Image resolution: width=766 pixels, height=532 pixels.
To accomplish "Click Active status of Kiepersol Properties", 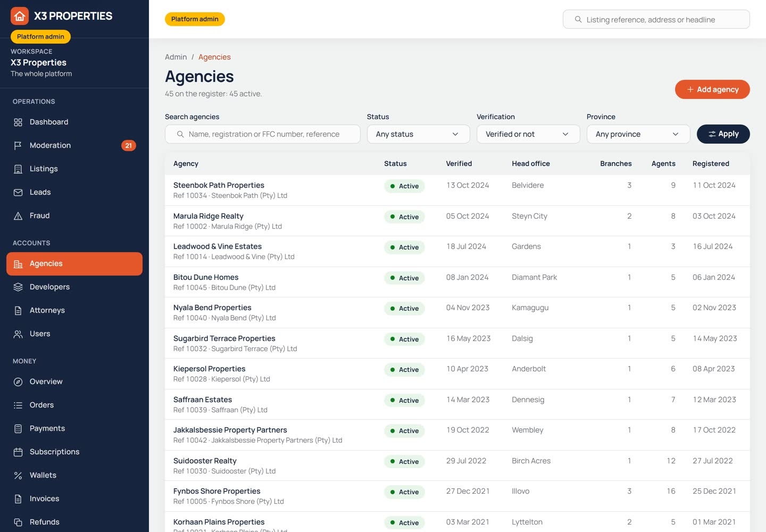I will click(404, 370).
